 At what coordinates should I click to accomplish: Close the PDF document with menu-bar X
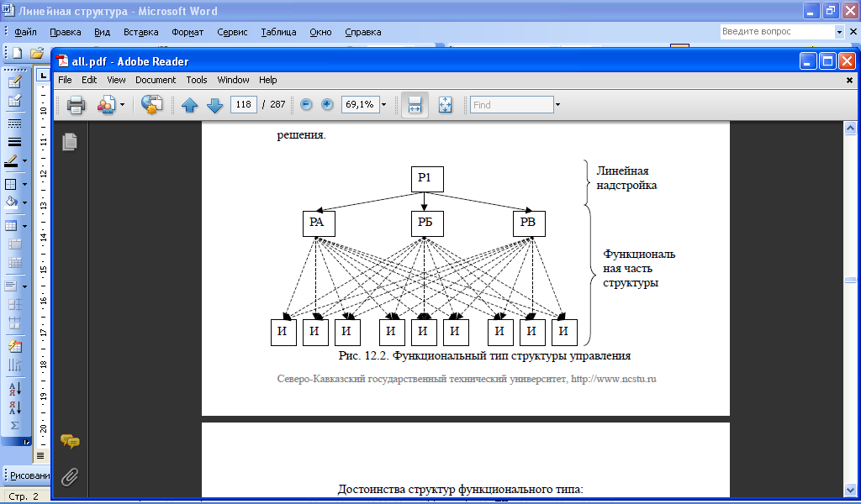coord(849,80)
